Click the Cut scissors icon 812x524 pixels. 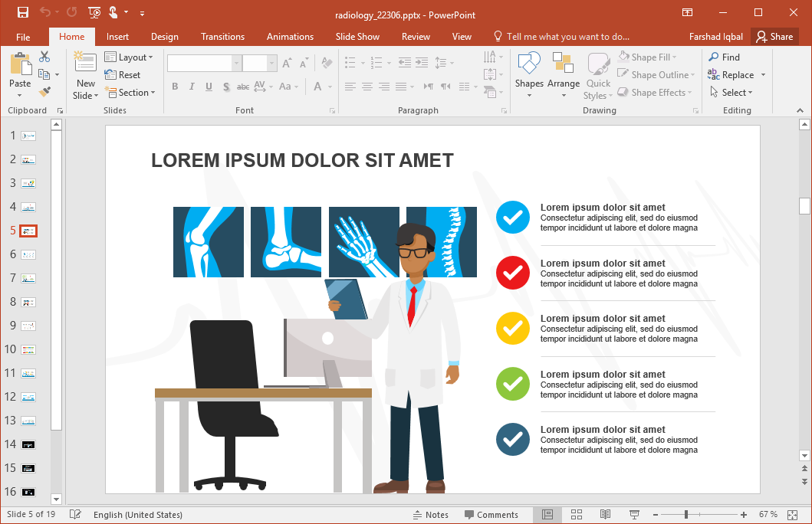tap(44, 57)
